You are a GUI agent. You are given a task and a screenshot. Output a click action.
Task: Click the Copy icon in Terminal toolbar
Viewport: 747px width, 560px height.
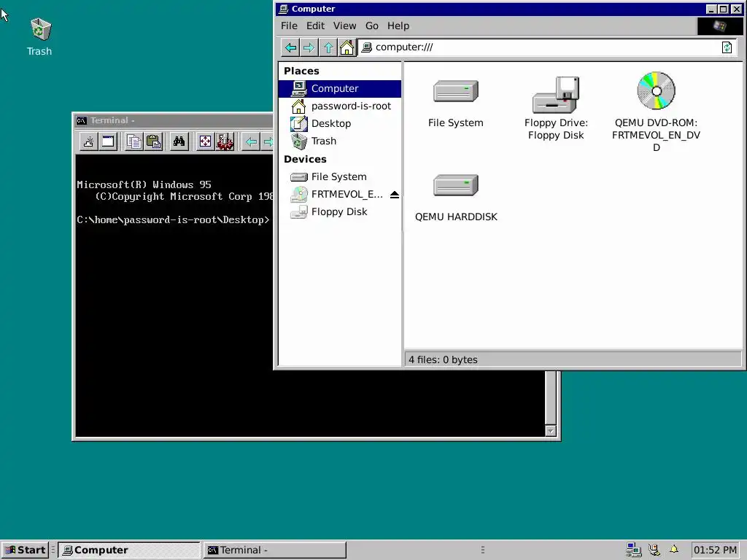(134, 141)
